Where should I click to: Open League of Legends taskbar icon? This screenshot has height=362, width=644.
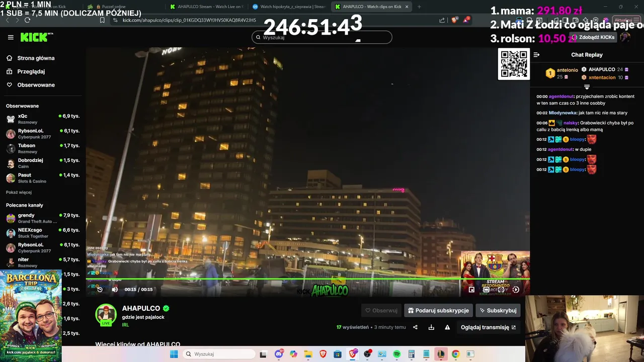(441, 354)
